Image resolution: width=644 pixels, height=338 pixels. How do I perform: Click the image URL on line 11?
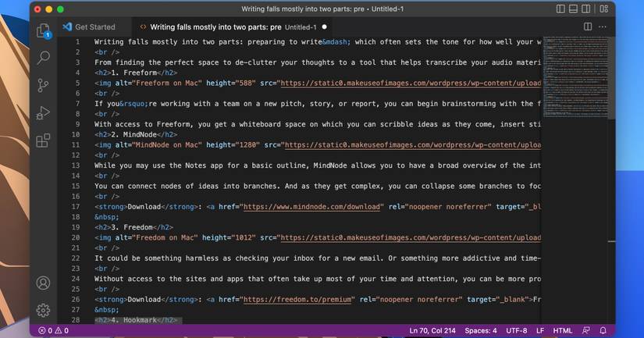pos(413,145)
